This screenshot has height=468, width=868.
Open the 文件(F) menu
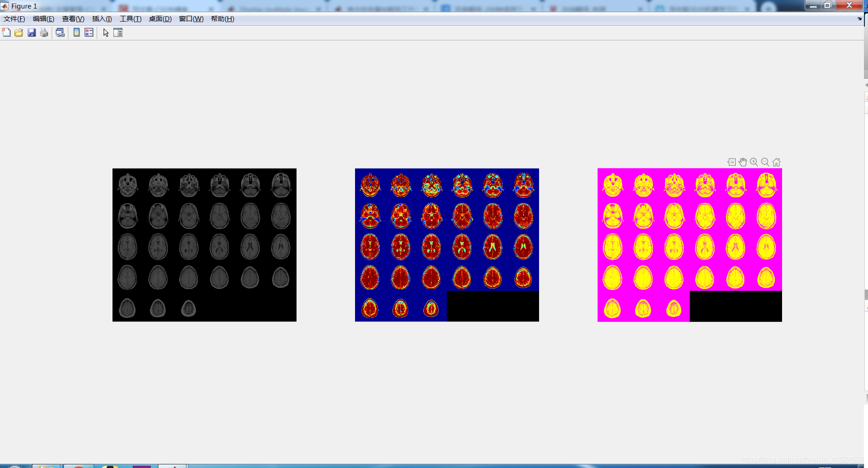pyautogui.click(x=14, y=19)
